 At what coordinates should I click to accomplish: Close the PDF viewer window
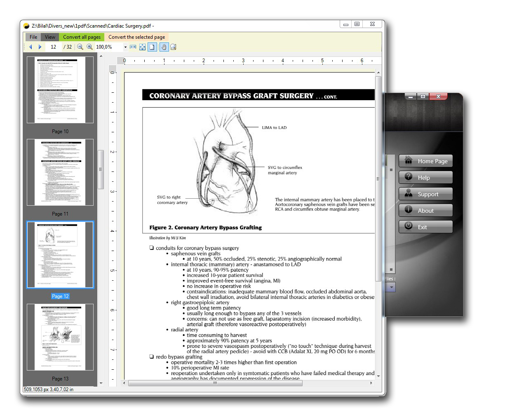coord(372,24)
